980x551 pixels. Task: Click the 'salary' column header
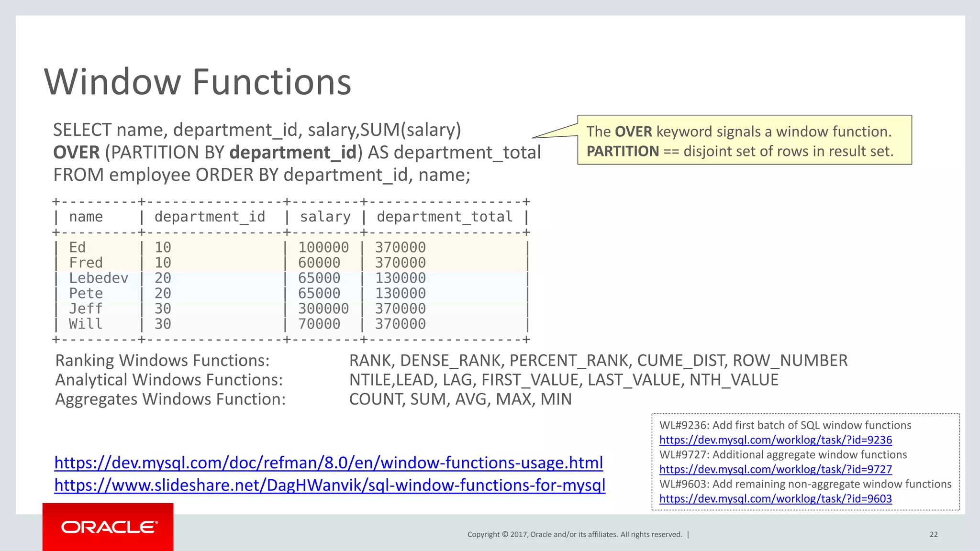click(325, 217)
